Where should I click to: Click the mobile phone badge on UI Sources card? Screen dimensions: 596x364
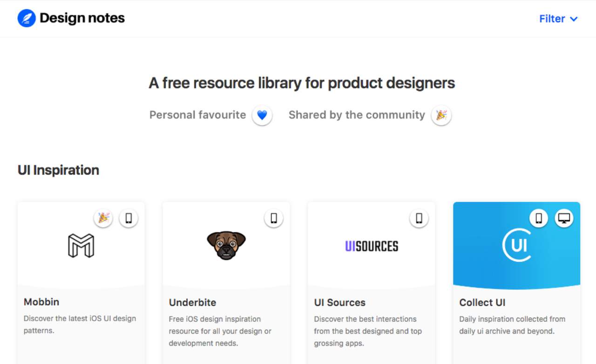(419, 218)
